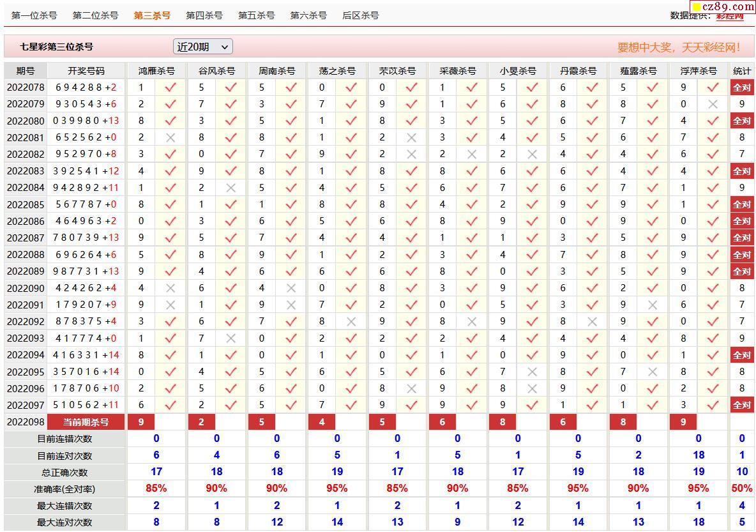Click the 统计 column header
Viewport: 756px width, 532px height.
coord(742,71)
